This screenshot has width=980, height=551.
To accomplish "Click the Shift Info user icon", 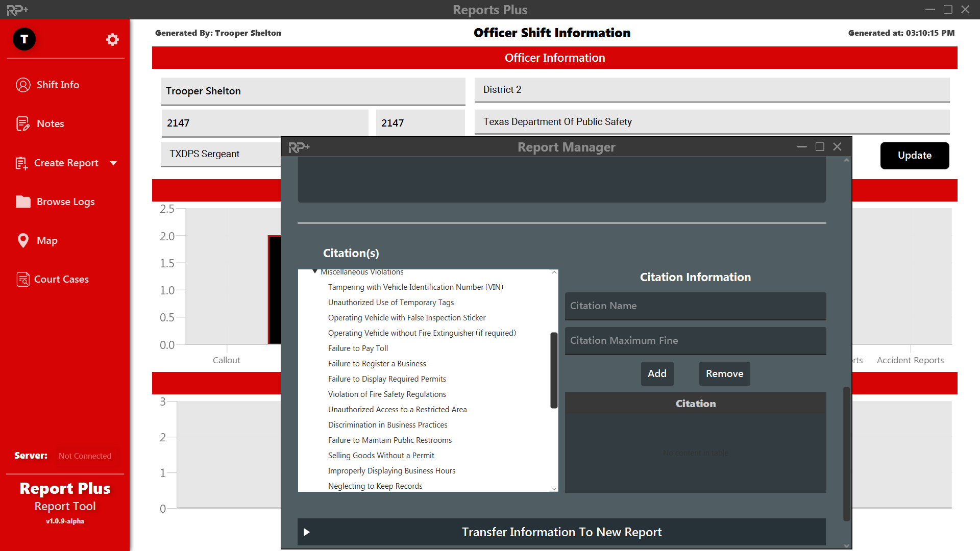I will [23, 85].
